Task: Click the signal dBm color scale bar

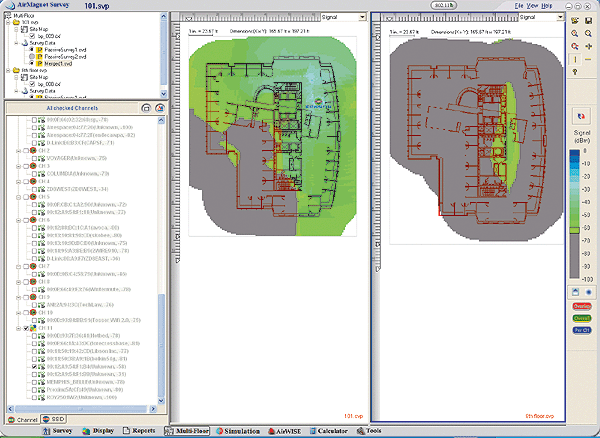Action: click(x=574, y=214)
